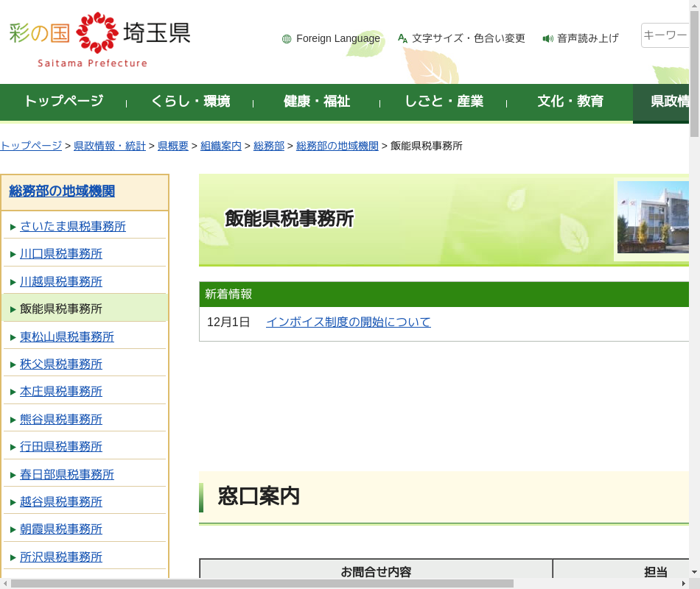Click the text size AA icon

(402, 38)
